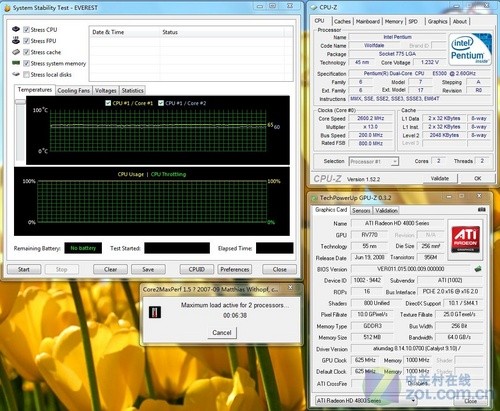Switch to the Temperatures tab
This screenshot has width=500, height=411.
pos(35,90)
